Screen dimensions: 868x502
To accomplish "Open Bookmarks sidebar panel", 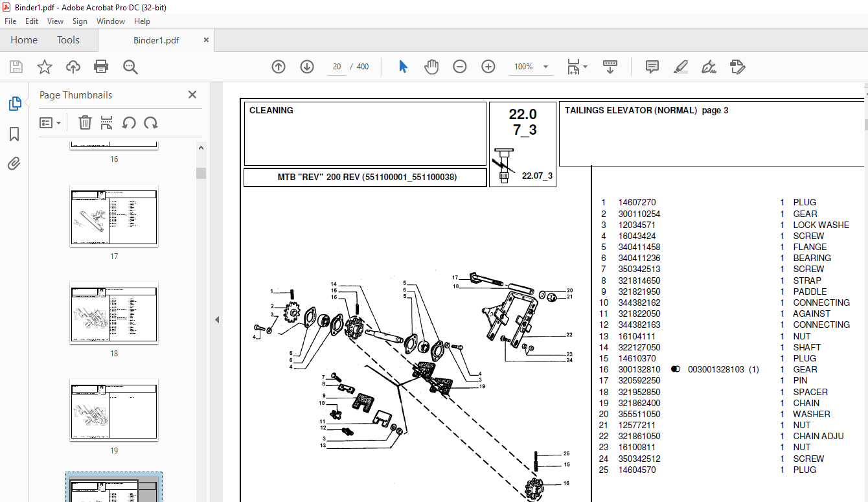I will coord(14,134).
